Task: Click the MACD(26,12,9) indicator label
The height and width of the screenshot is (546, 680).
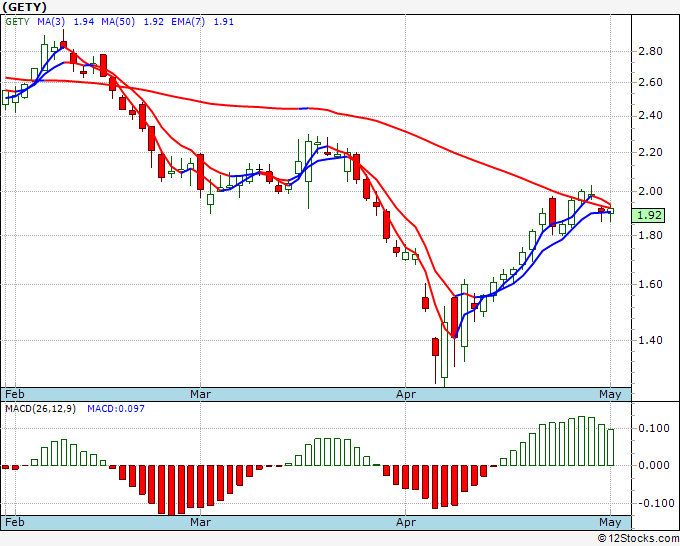Action: point(40,409)
